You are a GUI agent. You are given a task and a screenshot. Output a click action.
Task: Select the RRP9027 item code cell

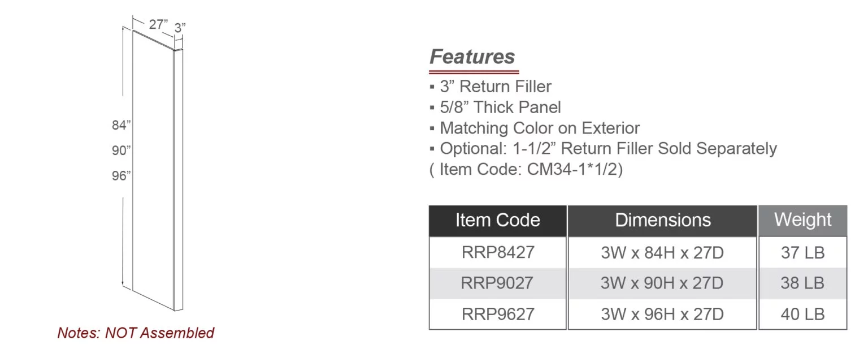pyautogui.click(x=497, y=283)
